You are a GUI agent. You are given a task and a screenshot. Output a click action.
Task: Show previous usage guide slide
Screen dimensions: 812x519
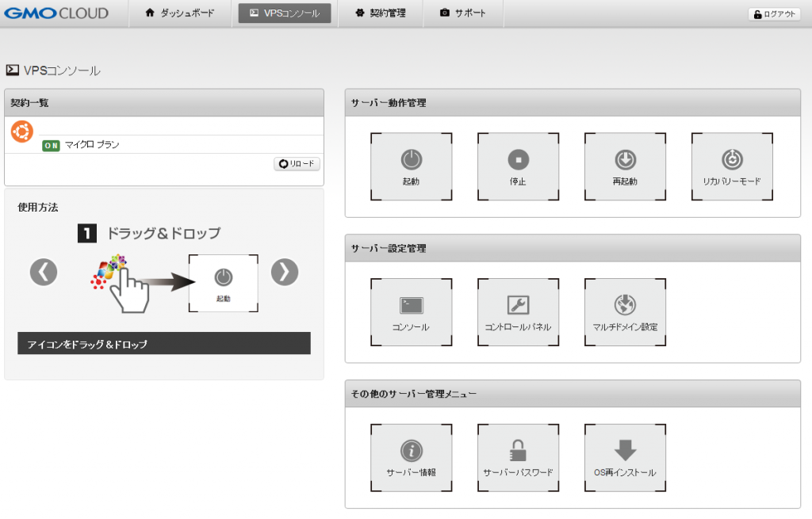pos(44,272)
